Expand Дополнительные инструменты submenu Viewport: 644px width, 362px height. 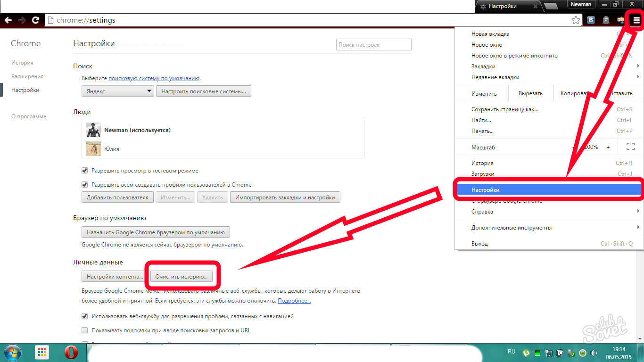(549, 228)
